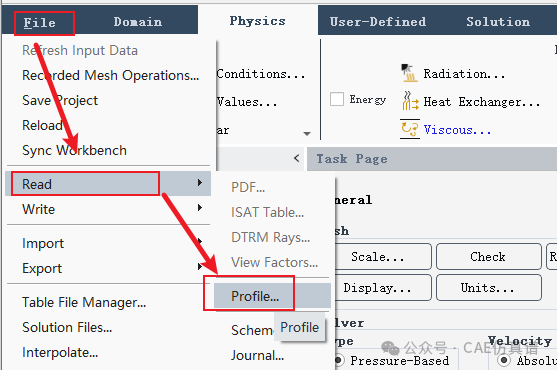Expand the Export submenu arrow
Image resolution: width=557 pixels, height=370 pixels.
(200, 266)
